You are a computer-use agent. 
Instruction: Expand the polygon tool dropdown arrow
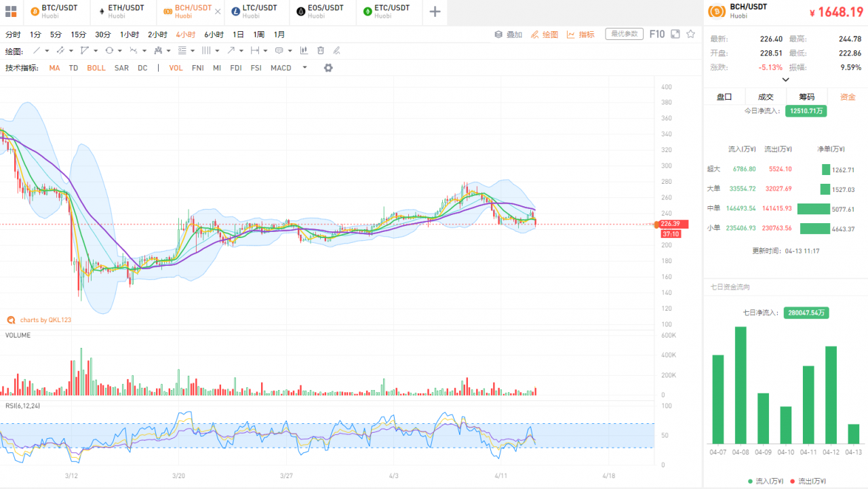pos(96,51)
